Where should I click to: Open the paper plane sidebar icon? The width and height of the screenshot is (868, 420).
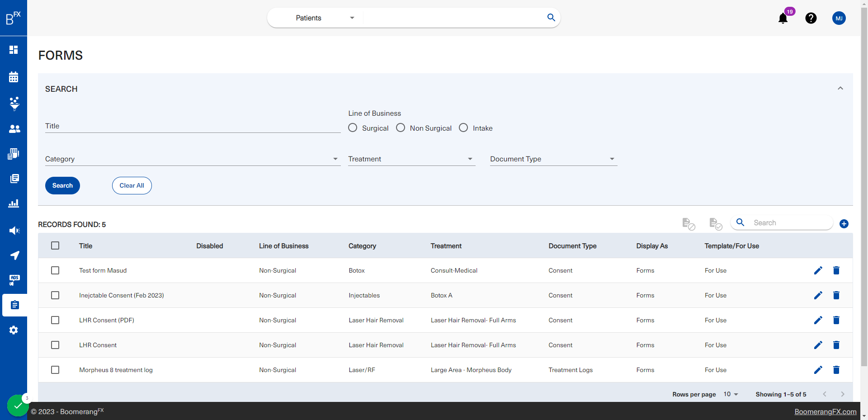[14, 255]
